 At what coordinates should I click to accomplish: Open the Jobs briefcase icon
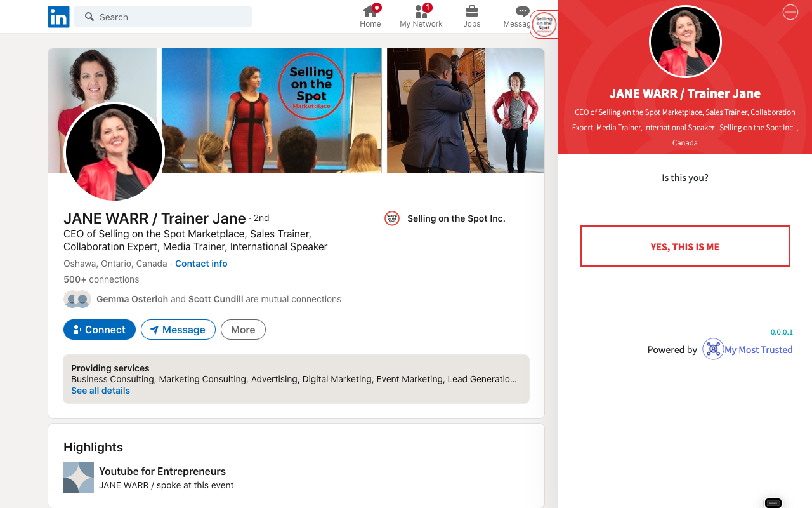point(472,11)
